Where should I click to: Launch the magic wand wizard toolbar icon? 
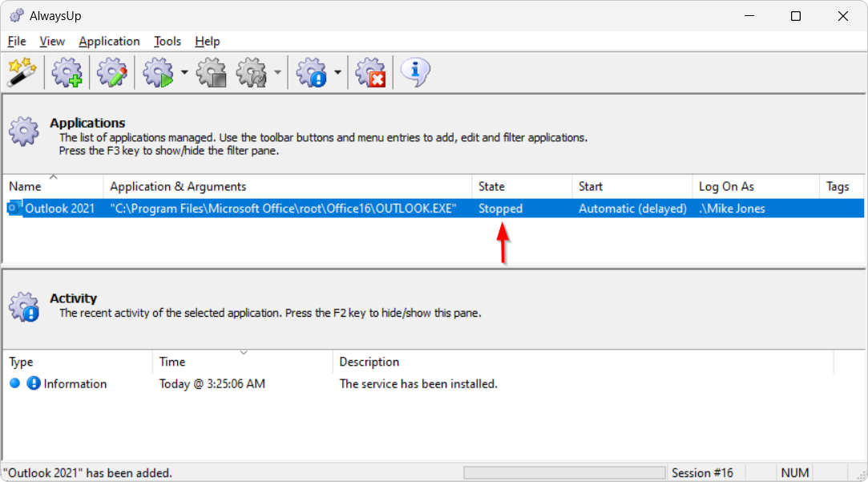(22, 72)
